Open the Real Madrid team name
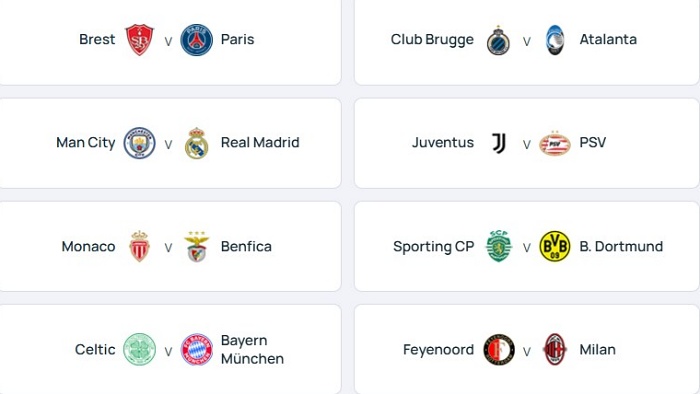This screenshot has height=394, width=700. (x=260, y=142)
